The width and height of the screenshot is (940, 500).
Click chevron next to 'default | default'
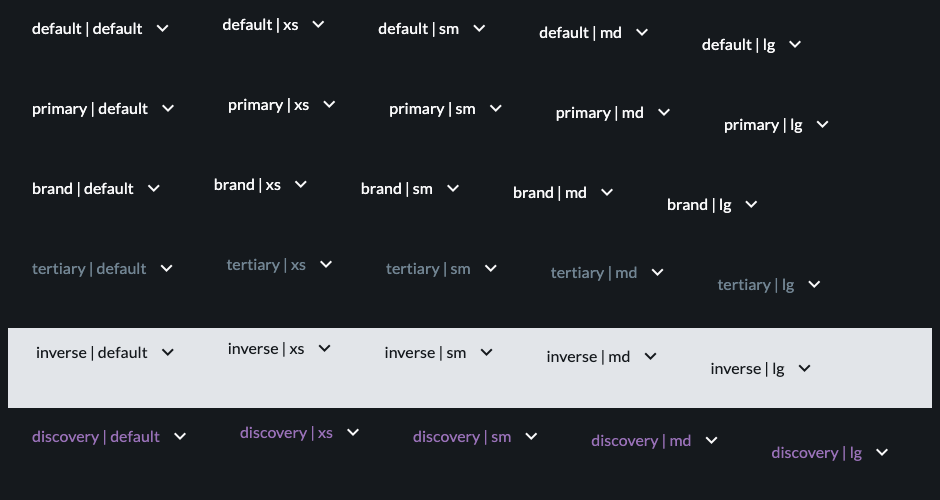click(162, 28)
